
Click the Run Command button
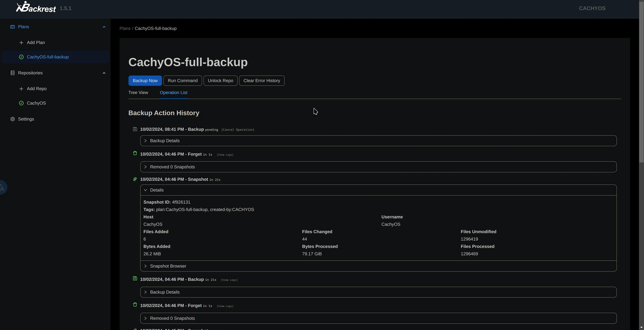(182, 81)
